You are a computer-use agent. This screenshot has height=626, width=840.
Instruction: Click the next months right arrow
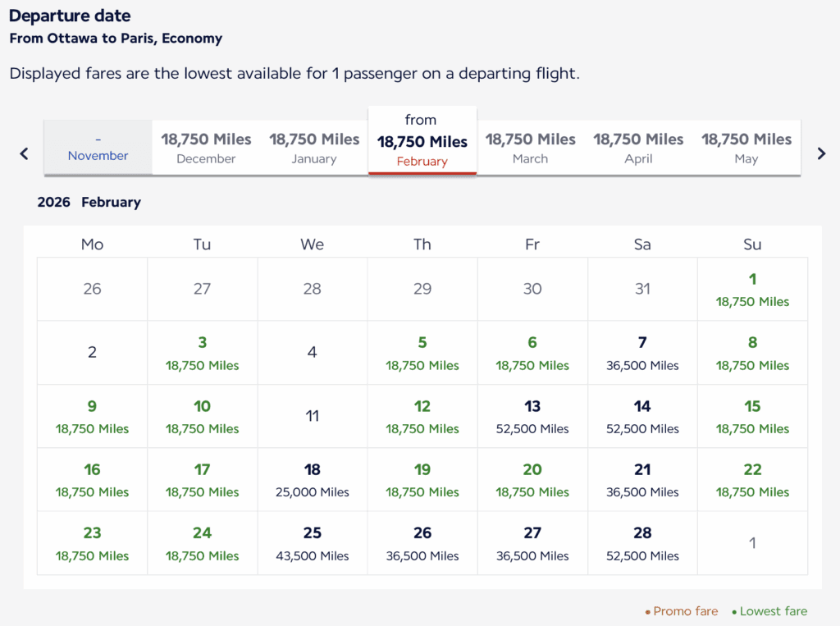(x=821, y=153)
